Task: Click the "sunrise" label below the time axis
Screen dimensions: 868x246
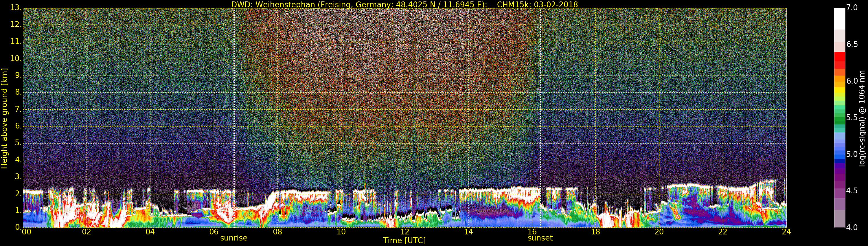Action: (234, 238)
